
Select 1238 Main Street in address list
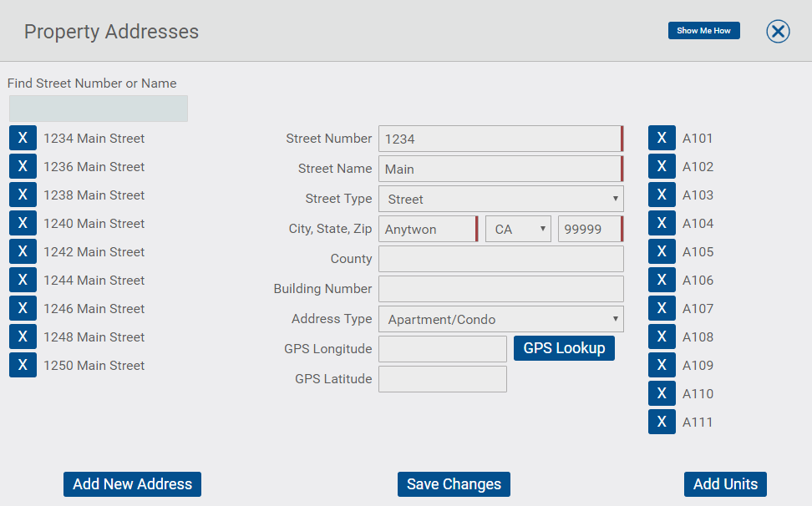pos(94,195)
